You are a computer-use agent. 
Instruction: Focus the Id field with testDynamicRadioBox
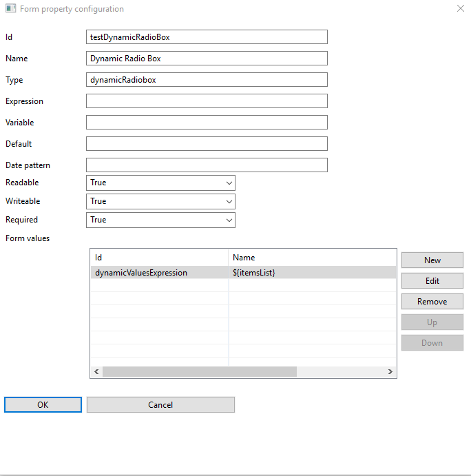point(207,37)
